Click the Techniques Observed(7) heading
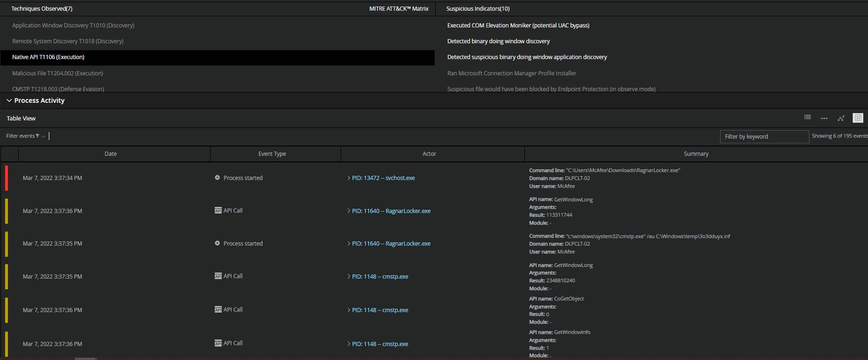Screen dimensions: 868x360 point(42,9)
